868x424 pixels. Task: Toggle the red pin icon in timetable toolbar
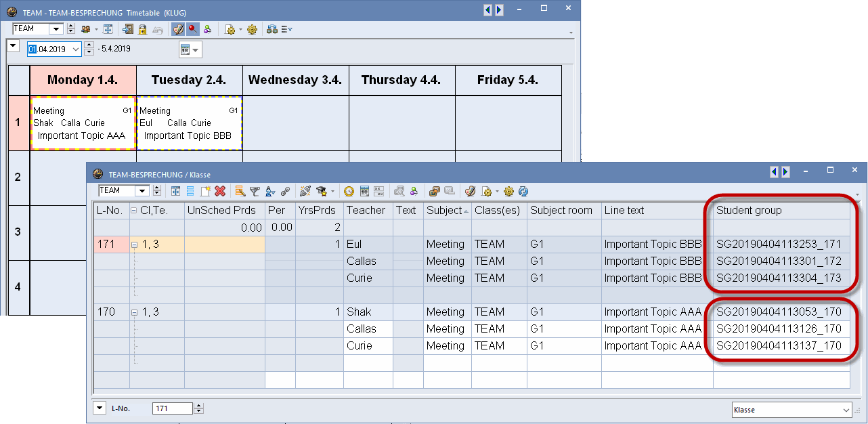coord(193,29)
